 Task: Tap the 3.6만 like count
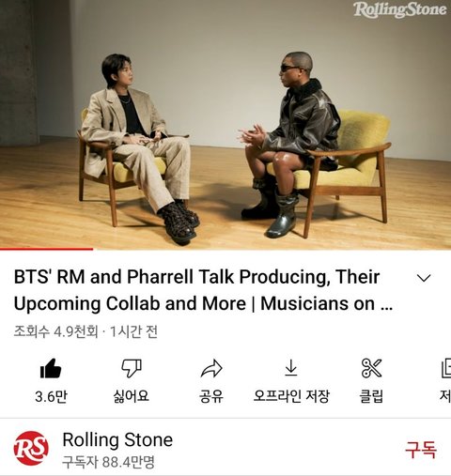pos(51,396)
